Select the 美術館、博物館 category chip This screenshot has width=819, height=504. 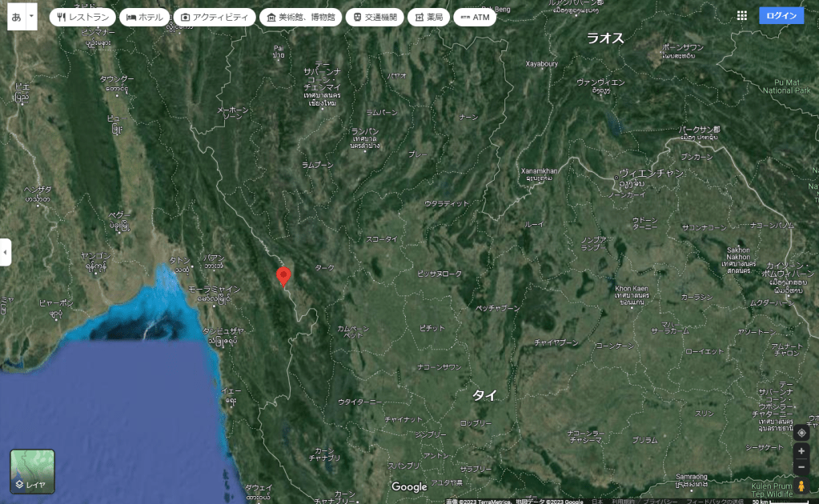click(300, 17)
